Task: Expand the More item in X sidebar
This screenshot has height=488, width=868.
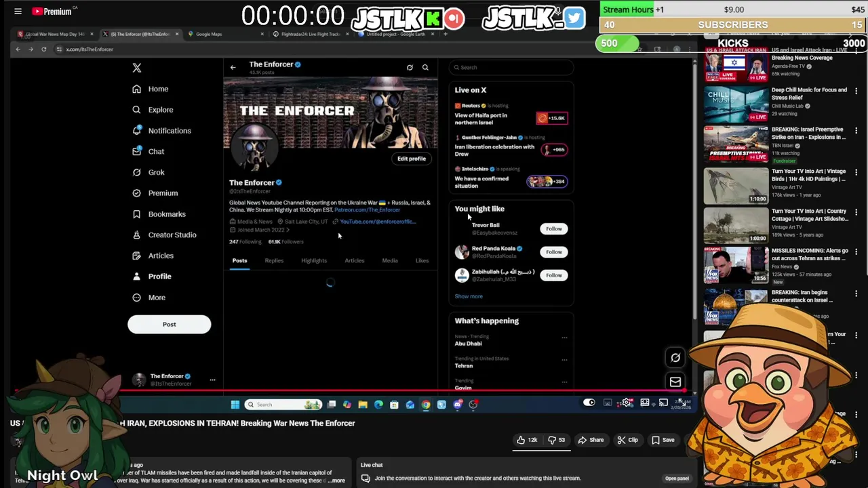Action: pyautogui.click(x=149, y=298)
